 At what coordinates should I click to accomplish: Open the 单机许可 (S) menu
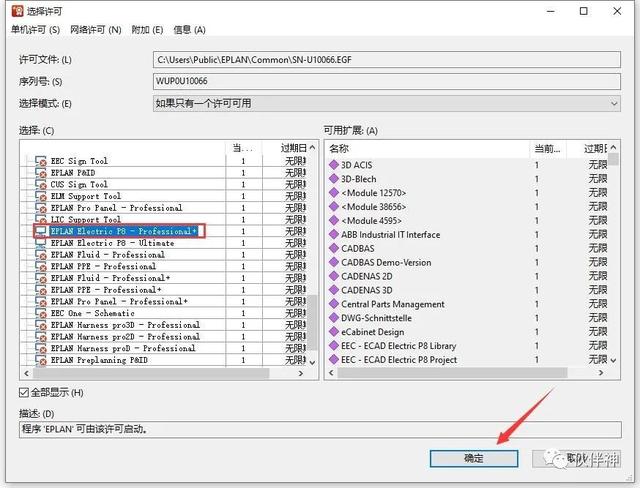click(x=35, y=30)
